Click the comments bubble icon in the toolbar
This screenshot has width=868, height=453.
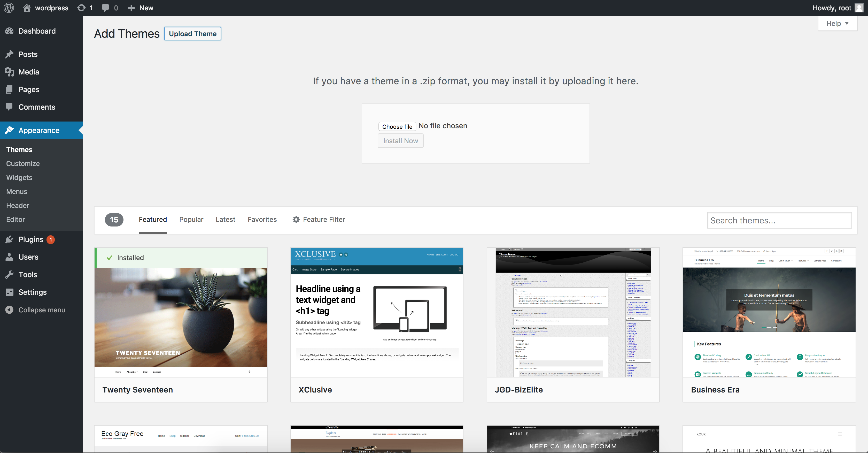point(105,7)
